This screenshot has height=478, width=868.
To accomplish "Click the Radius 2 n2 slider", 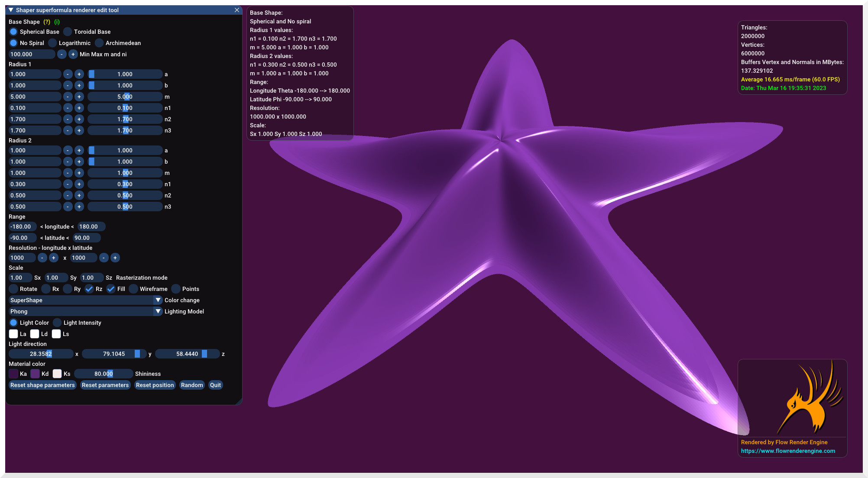I will [125, 195].
